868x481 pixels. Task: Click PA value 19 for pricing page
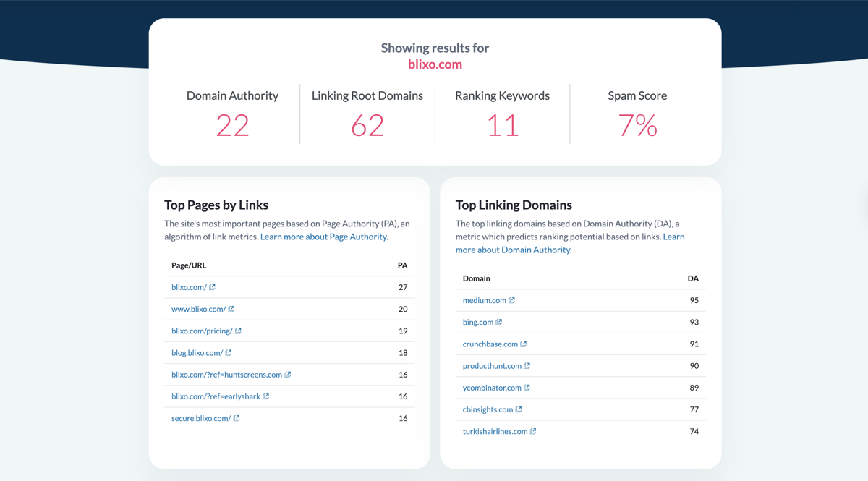403,331
